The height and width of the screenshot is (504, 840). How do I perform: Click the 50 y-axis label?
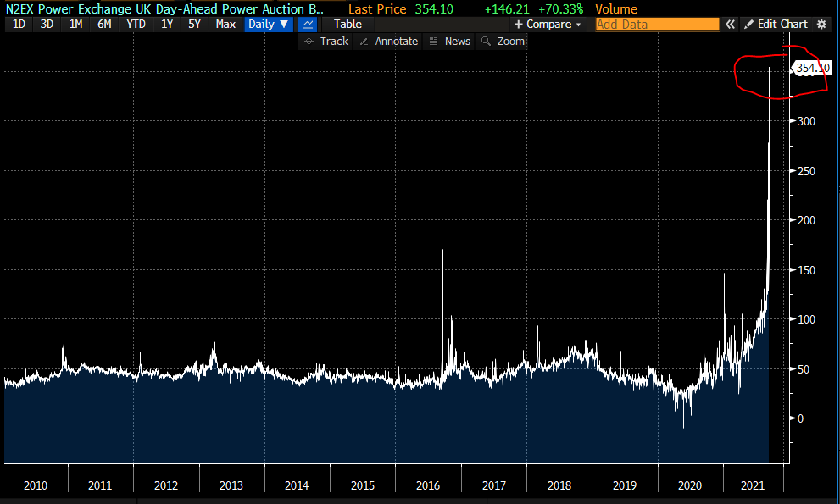click(x=804, y=369)
